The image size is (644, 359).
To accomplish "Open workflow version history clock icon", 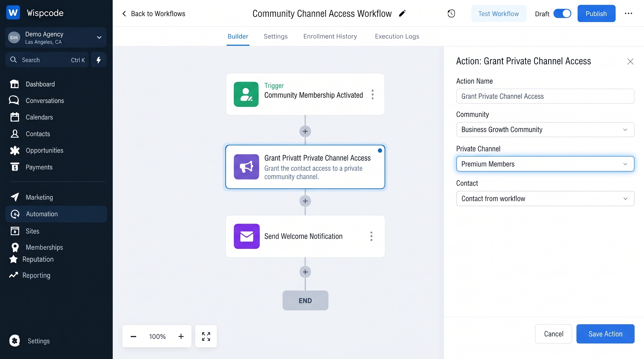I will point(451,14).
